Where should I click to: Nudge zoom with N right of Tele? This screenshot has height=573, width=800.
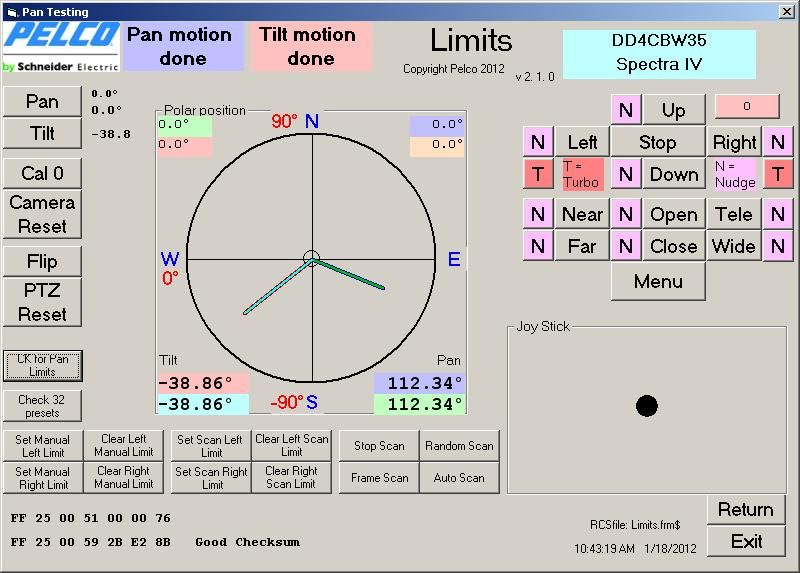(x=778, y=214)
